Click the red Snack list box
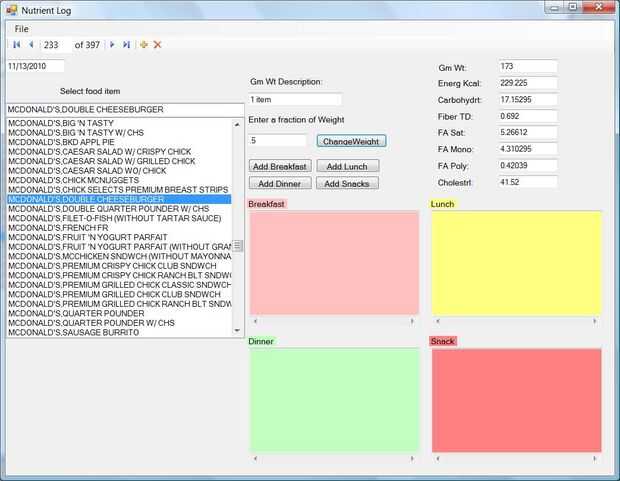The width and height of the screenshot is (620, 481). tap(516, 400)
